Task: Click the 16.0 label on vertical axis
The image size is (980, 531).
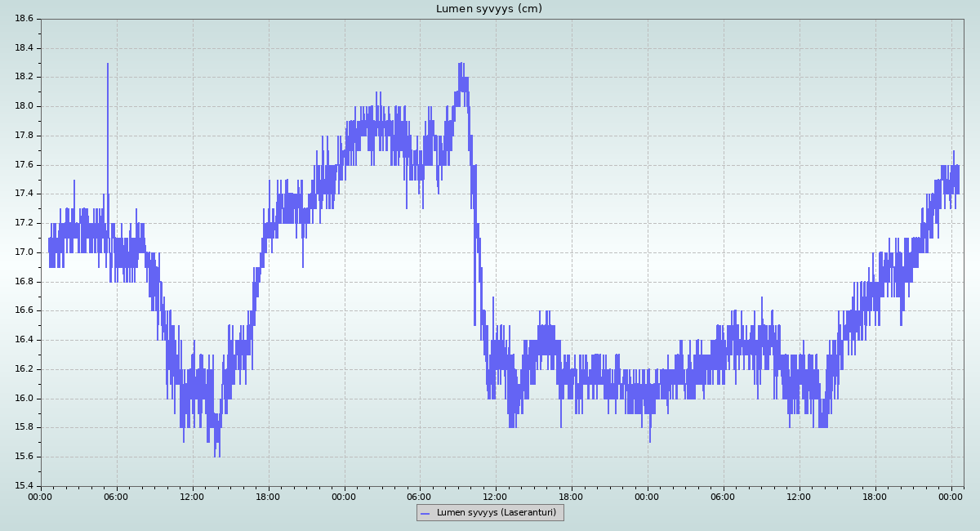Action: point(24,399)
